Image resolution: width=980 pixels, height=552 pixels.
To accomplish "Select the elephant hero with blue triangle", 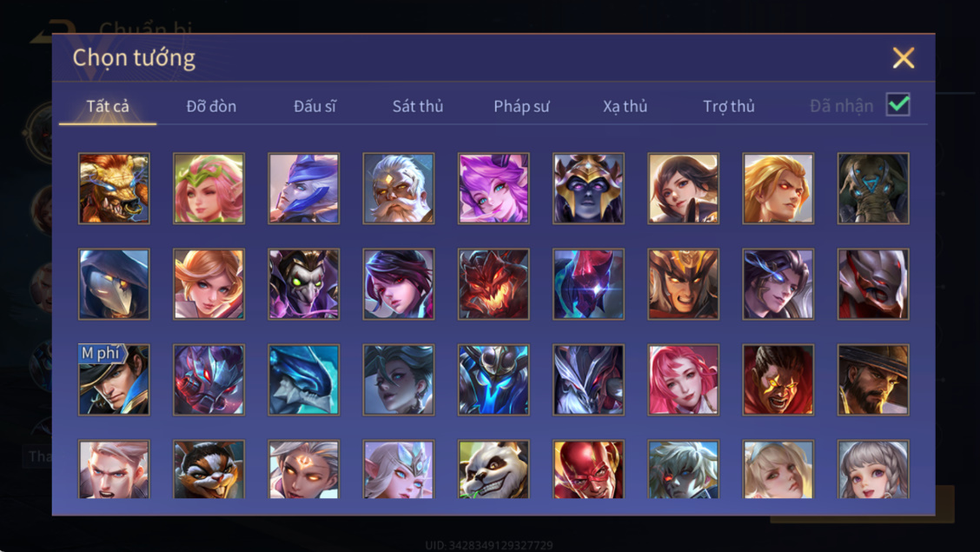I will (873, 188).
